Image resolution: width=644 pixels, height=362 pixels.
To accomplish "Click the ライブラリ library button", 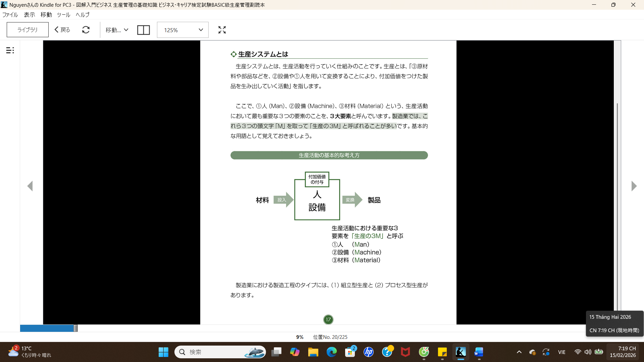I will pos(28,30).
